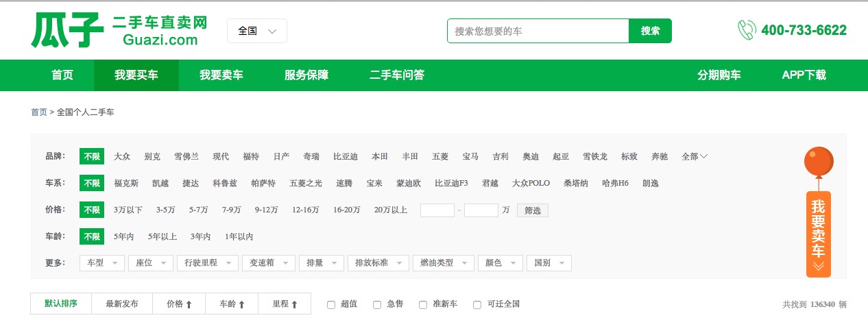
Task: Choose car series 五菱之光
Action: [306, 183]
